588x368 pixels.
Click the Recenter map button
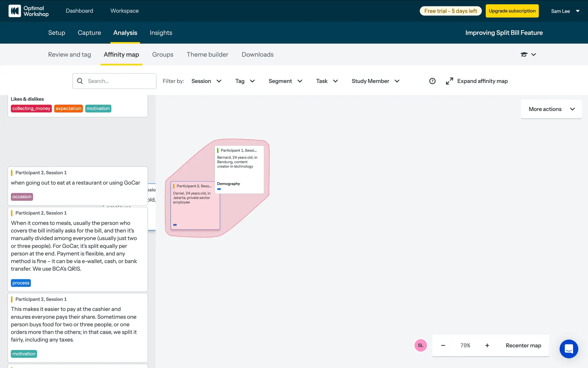523,345
